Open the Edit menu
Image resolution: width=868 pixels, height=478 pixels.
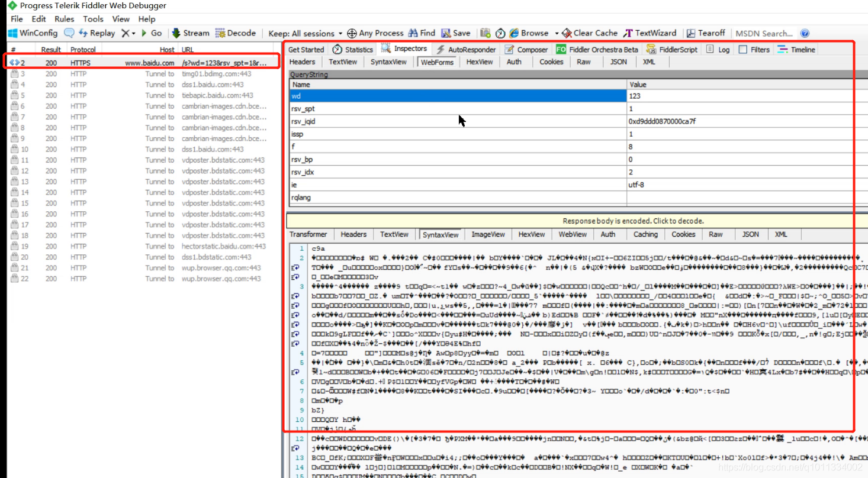click(38, 19)
